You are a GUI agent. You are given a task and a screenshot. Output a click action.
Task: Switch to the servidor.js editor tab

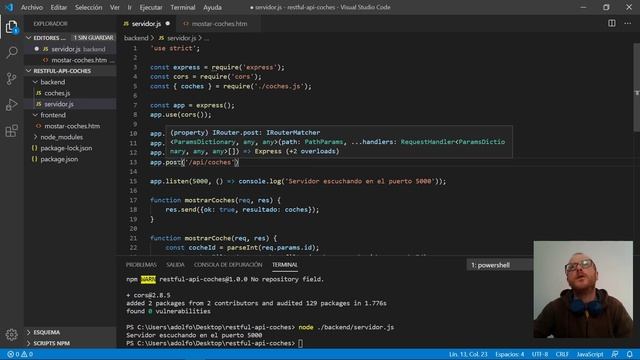[147, 24]
